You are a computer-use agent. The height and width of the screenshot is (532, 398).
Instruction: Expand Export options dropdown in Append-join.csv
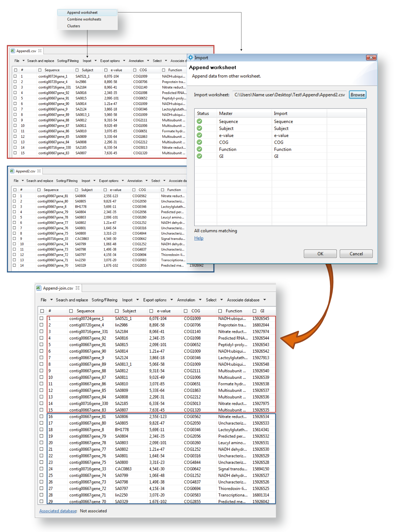[x=171, y=300]
